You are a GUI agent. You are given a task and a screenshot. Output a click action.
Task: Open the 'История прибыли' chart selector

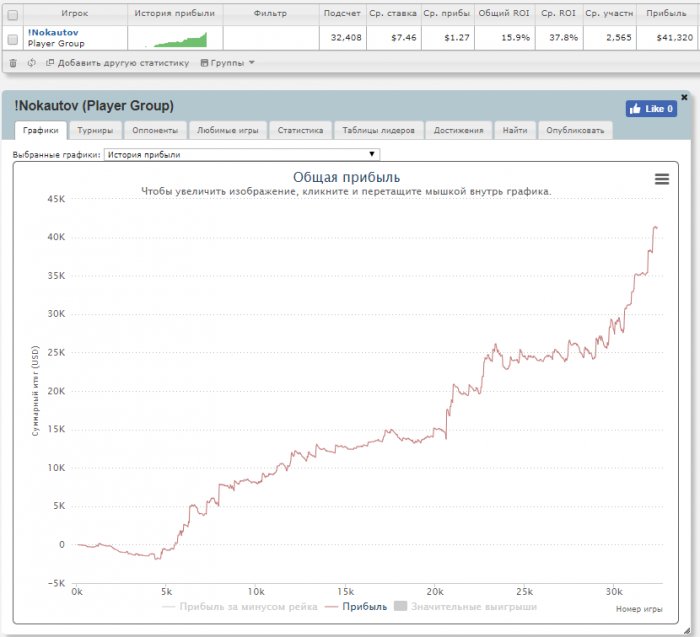[241, 155]
